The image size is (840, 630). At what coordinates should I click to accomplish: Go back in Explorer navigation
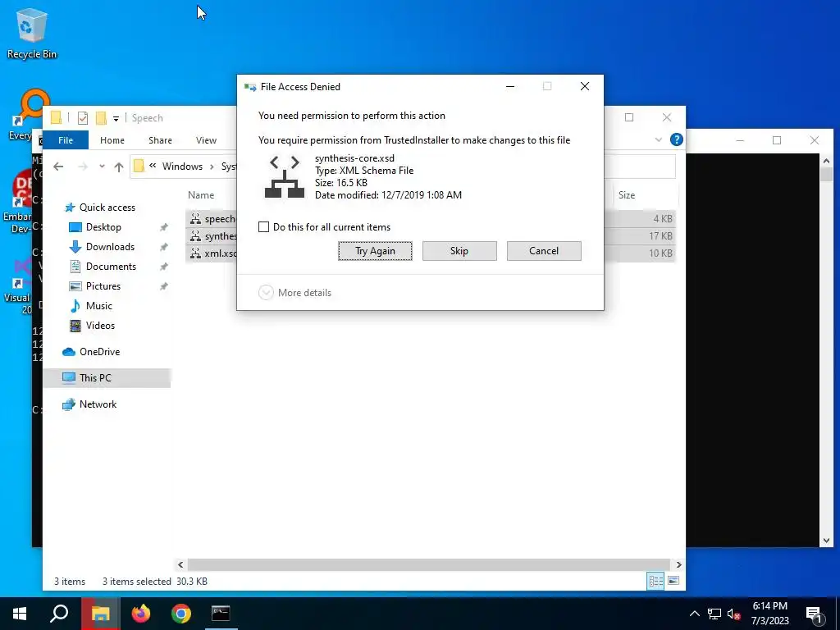pos(58,167)
